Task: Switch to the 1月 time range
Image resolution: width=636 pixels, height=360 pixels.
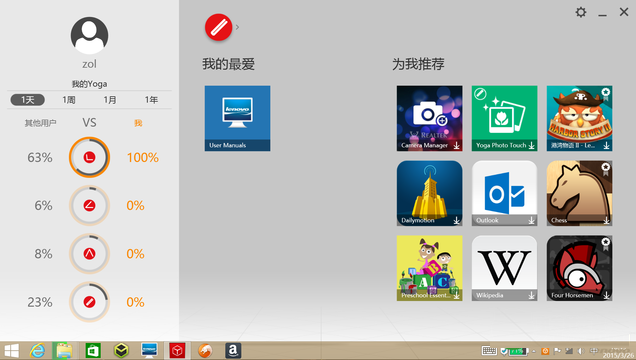Action: 110,100
